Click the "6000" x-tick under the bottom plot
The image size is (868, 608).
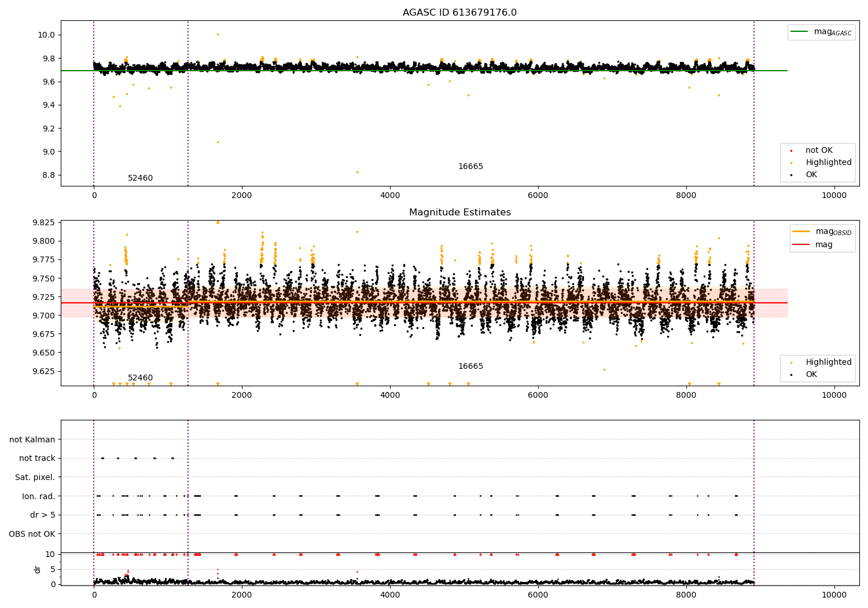[538, 595]
